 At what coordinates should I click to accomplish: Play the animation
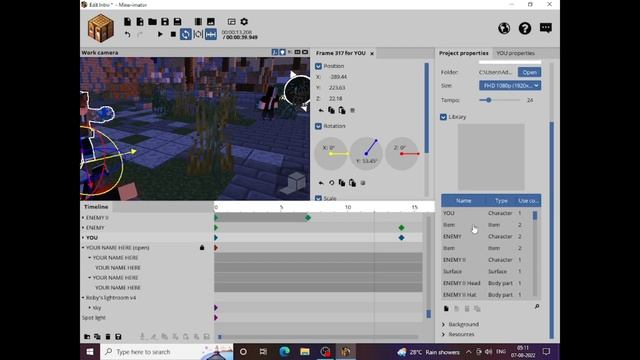[x=160, y=35]
